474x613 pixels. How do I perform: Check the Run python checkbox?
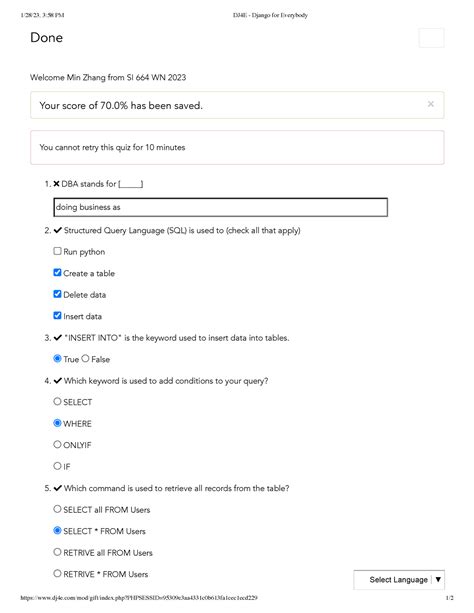click(57, 251)
